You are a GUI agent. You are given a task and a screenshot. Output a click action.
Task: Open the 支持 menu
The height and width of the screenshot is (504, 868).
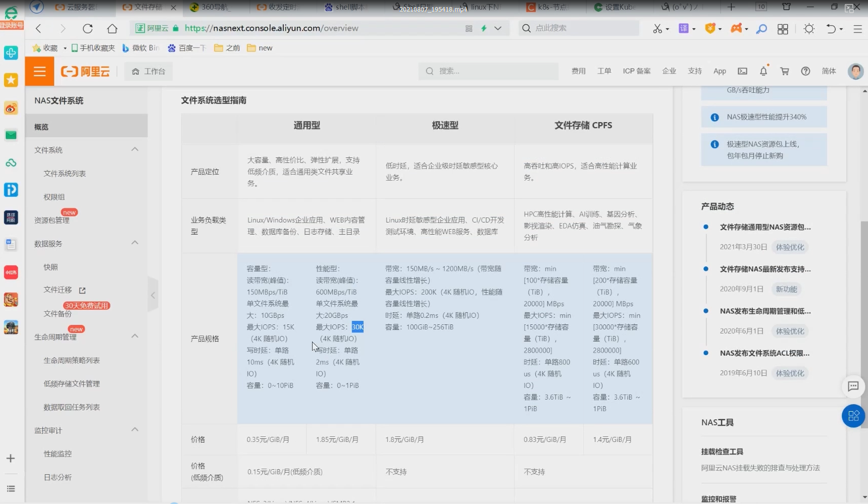click(x=695, y=71)
